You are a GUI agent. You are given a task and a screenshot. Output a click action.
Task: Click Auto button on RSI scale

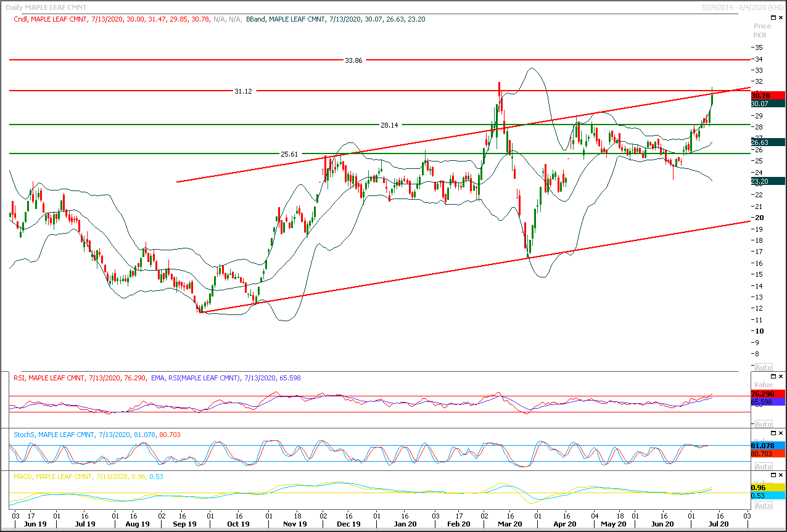pyautogui.click(x=763, y=424)
